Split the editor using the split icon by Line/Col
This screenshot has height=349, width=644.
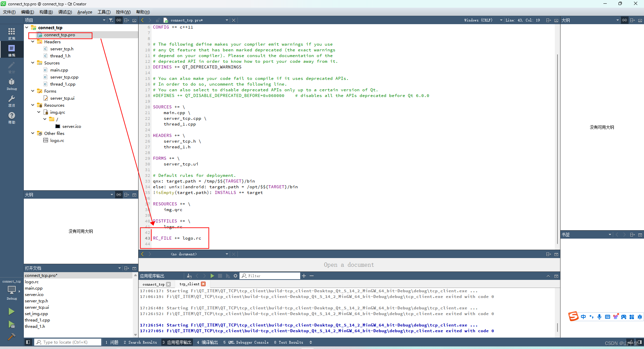coord(548,20)
